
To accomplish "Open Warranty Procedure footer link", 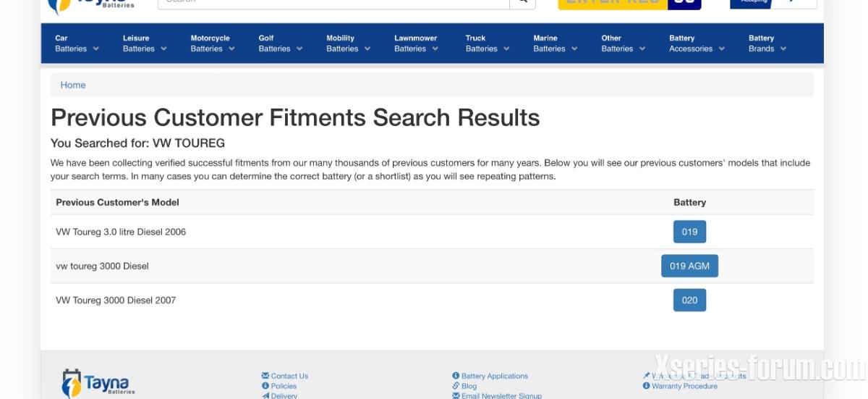I will point(680,386).
